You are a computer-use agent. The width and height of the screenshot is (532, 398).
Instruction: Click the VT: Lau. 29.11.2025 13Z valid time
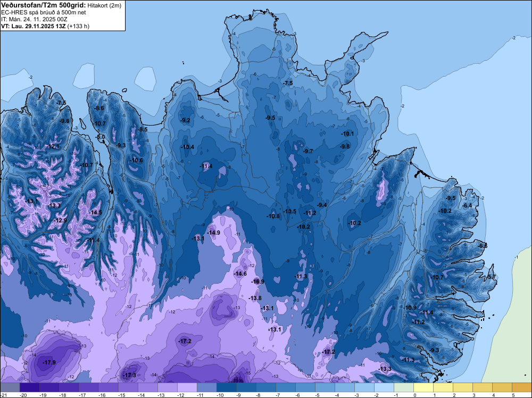[34, 26]
